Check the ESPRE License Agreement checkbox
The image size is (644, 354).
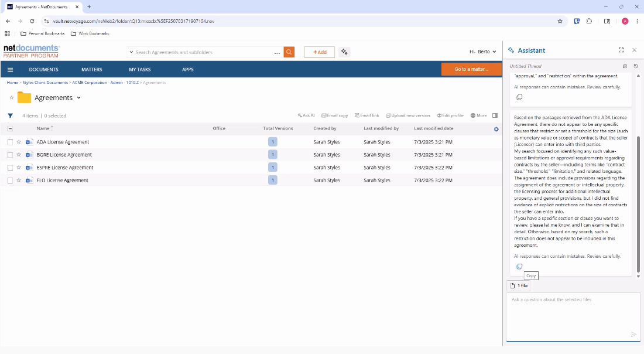coord(11,168)
